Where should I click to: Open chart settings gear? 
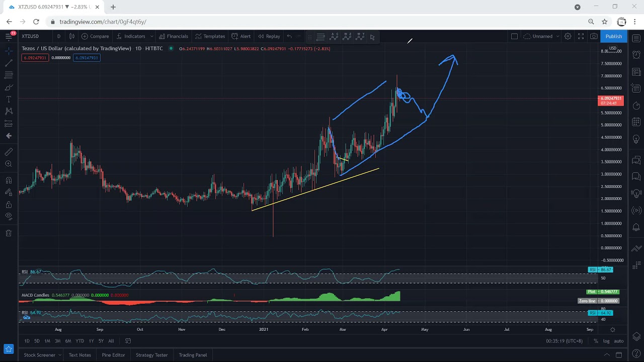click(568, 36)
